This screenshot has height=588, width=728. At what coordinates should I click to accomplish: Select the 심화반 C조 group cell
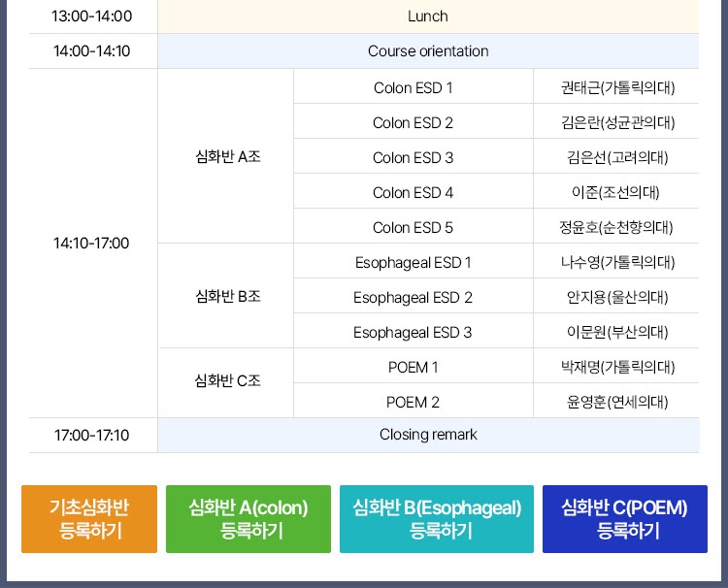[x=225, y=383]
